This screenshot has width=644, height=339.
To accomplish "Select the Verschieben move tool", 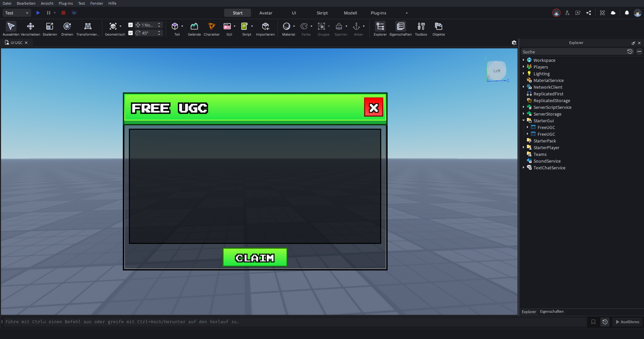I will 31,29.
